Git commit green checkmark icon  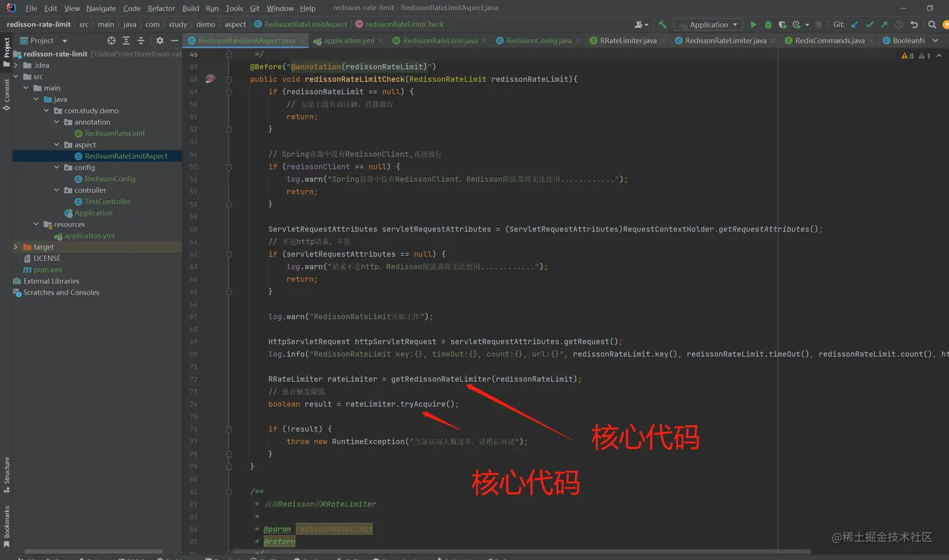pyautogui.click(x=869, y=24)
